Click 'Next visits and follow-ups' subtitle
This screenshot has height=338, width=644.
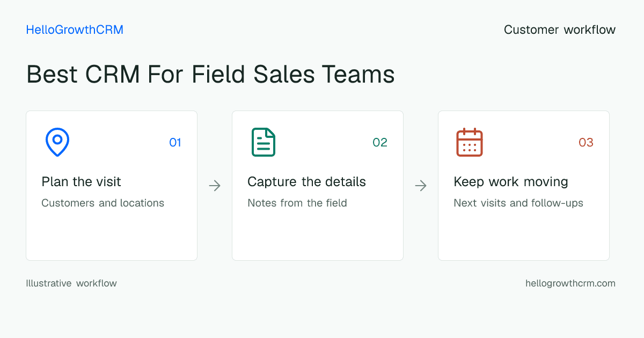tap(518, 203)
